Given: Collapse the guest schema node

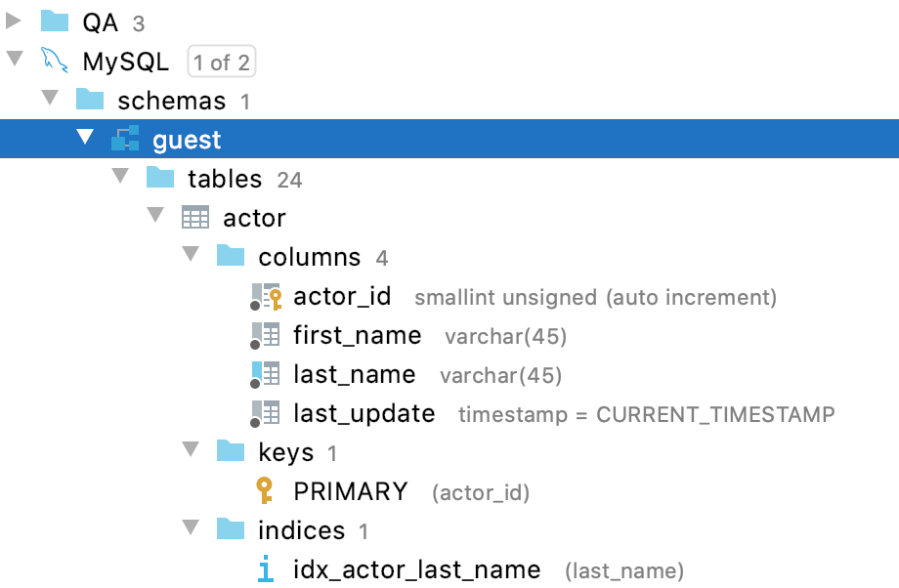Looking at the screenshot, I should point(85,139).
